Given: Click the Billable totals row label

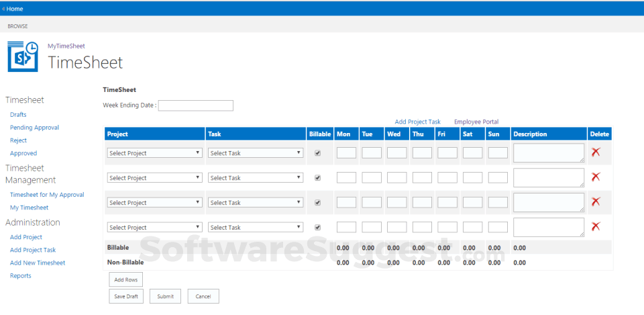Looking at the screenshot, I should [118, 248].
